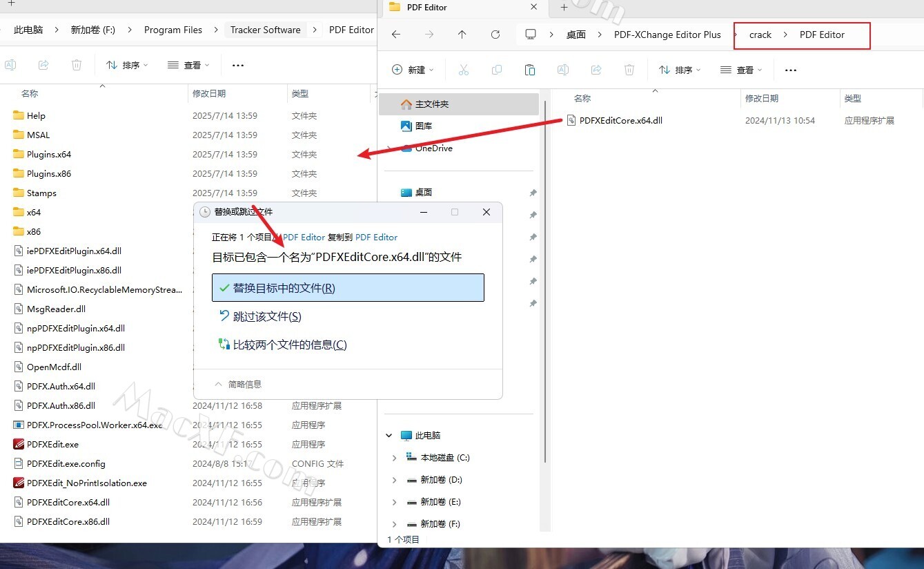The height and width of the screenshot is (569, 924).
Task: Click 新加卷 (F:) in left breadcrumb
Action: coord(93,30)
